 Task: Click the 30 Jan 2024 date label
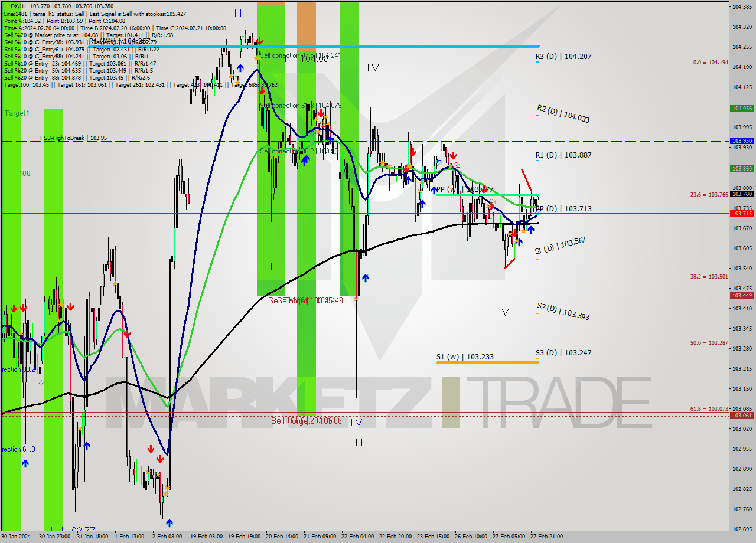pyautogui.click(x=15, y=537)
